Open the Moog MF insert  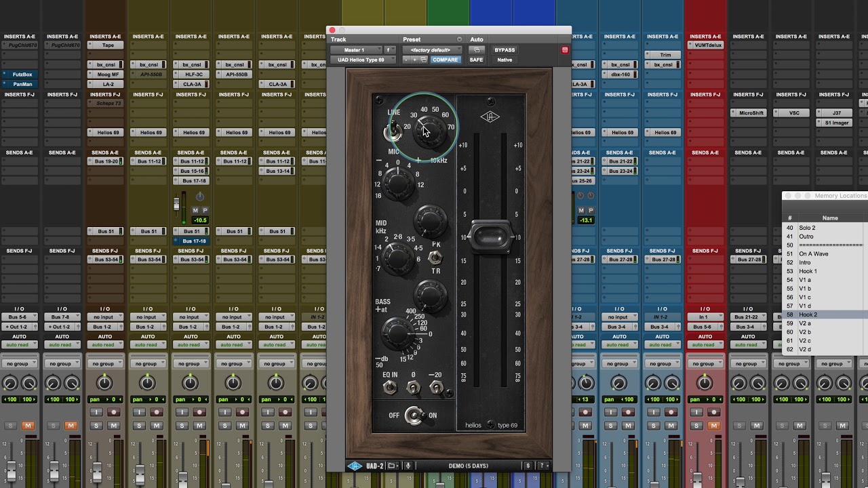106,75
